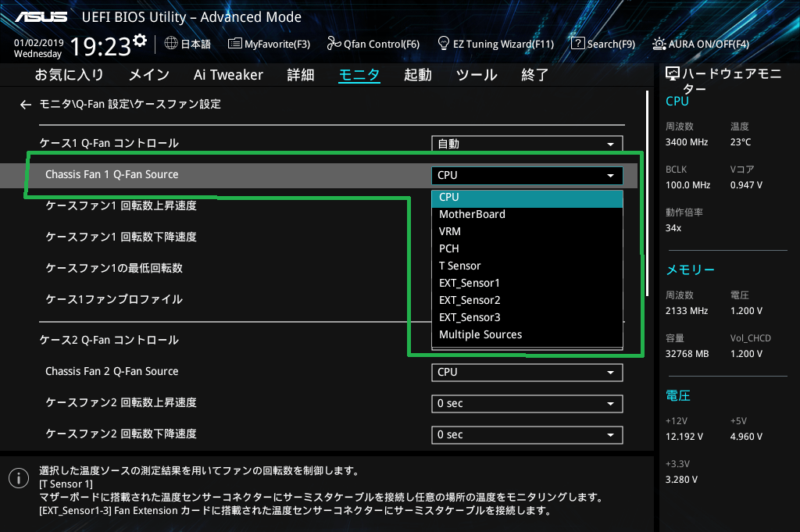Open ケース1 Q-Fan コントロール dropdown
The height and width of the screenshot is (532, 800).
pos(527,144)
